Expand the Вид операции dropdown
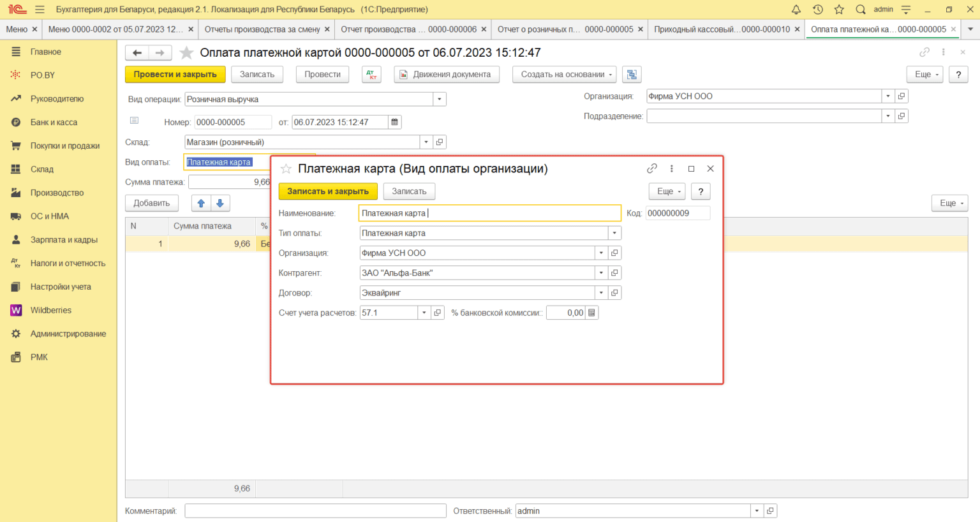The width and height of the screenshot is (980, 522). [x=439, y=100]
